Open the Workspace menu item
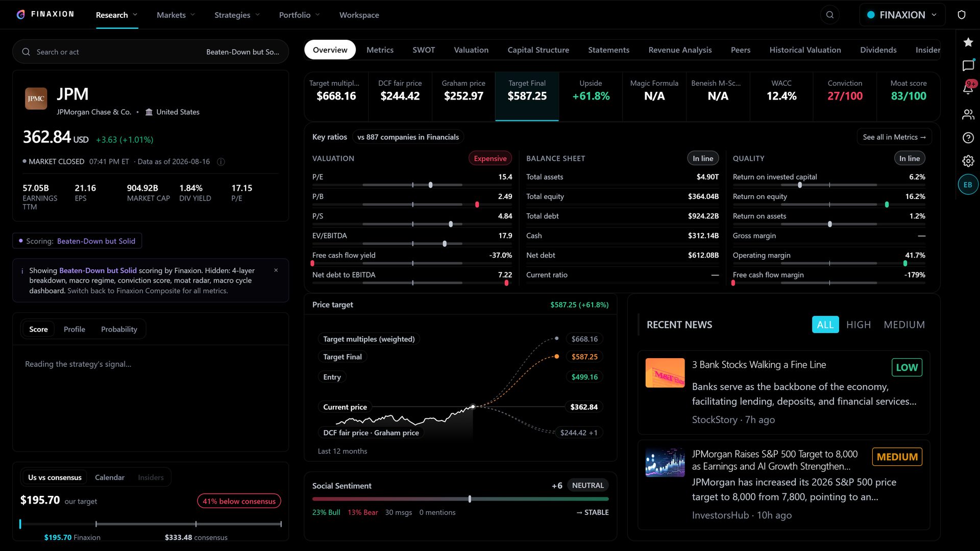The height and width of the screenshot is (551, 980). click(359, 15)
